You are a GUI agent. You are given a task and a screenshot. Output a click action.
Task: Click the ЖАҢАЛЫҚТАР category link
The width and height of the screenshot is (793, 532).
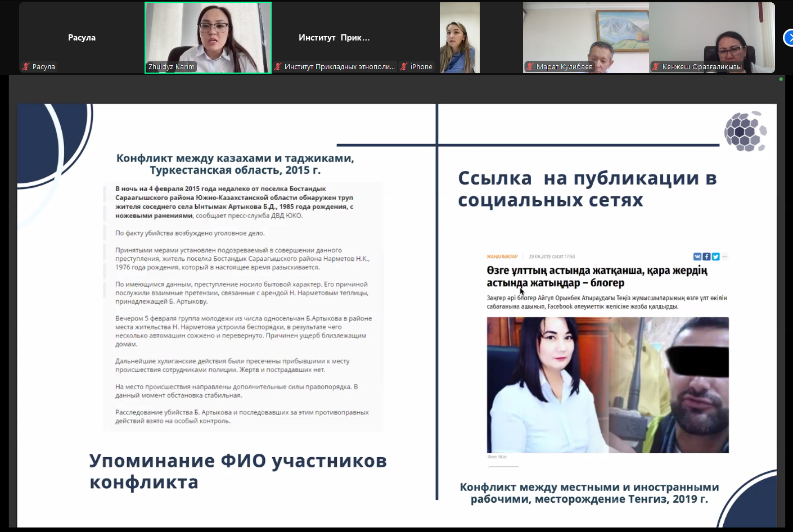pos(502,256)
